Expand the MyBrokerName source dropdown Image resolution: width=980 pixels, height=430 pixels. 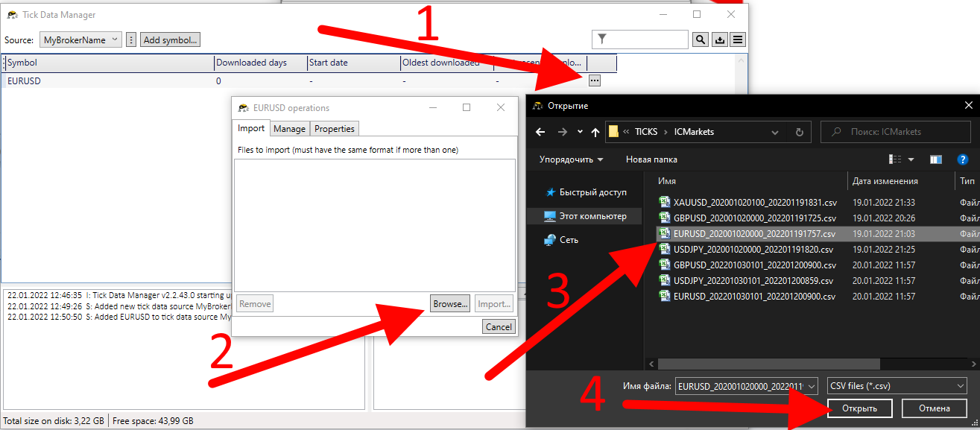[x=80, y=40]
